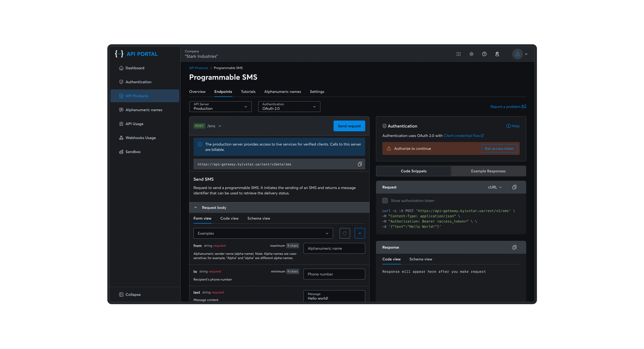
Task: Enable Show authorization token checkbox
Action: (385, 201)
